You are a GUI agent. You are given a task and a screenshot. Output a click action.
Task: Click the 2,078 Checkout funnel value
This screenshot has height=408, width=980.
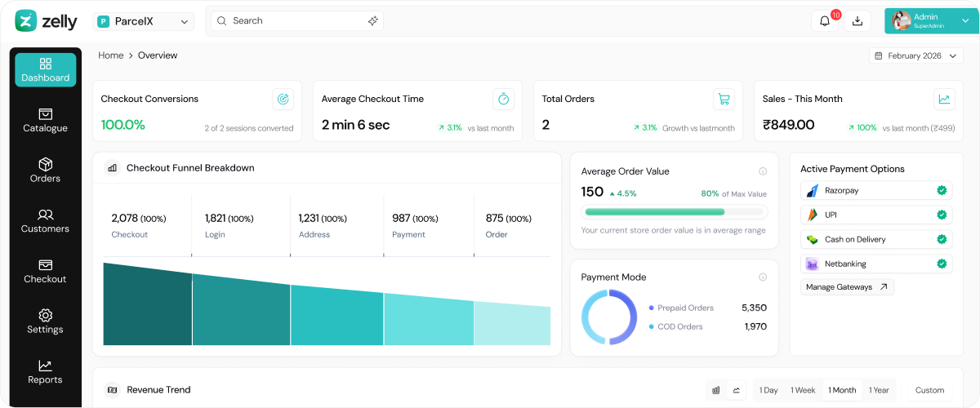pyautogui.click(x=138, y=219)
